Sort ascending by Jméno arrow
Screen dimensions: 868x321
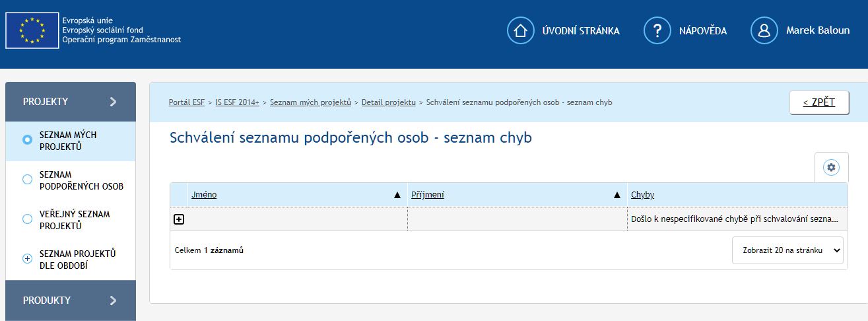point(397,195)
